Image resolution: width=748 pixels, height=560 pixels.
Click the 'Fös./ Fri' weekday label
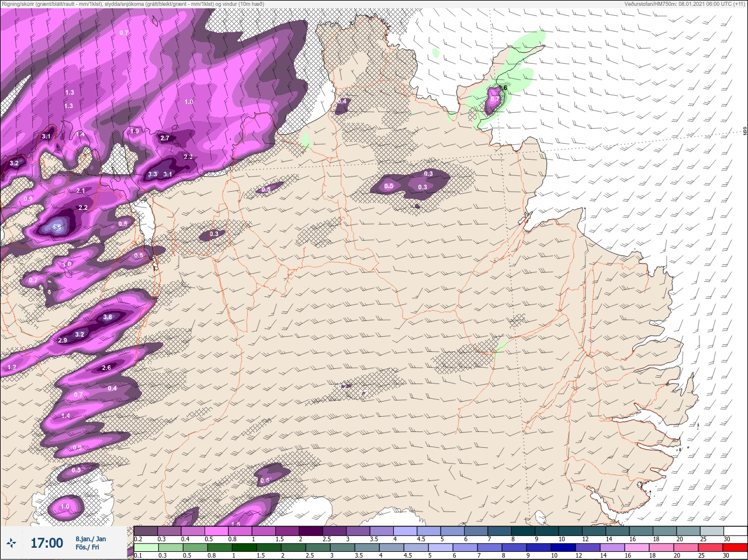[x=87, y=548]
